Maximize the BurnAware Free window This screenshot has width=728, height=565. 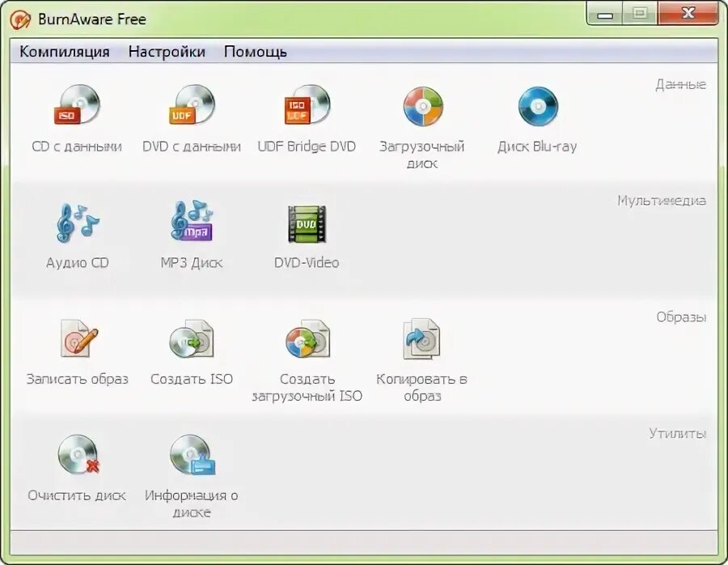click(x=640, y=14)
